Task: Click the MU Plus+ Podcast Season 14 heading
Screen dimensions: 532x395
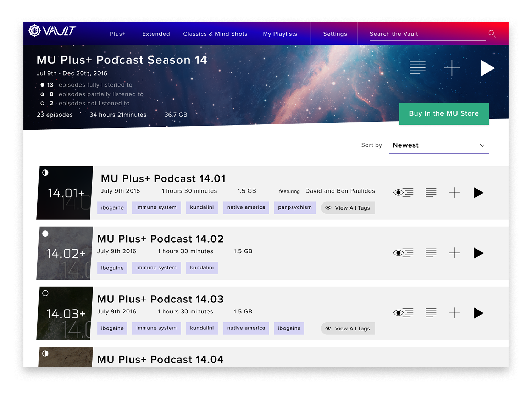Action: pos(122,60)
